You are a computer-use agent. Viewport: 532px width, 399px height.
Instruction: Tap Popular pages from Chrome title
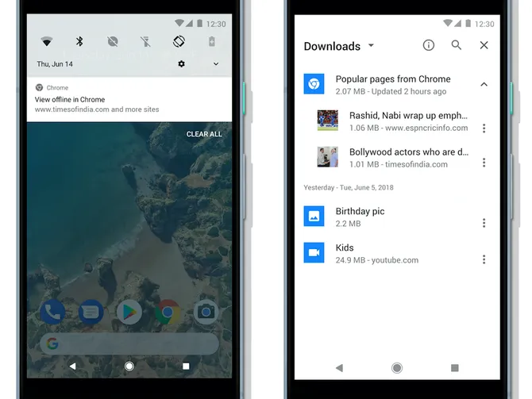tap(393, 79)
